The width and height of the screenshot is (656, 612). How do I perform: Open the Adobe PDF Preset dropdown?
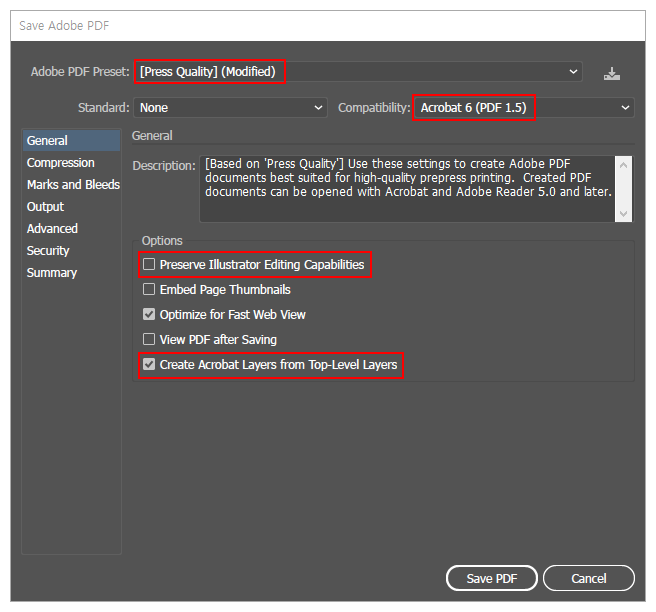359,72
